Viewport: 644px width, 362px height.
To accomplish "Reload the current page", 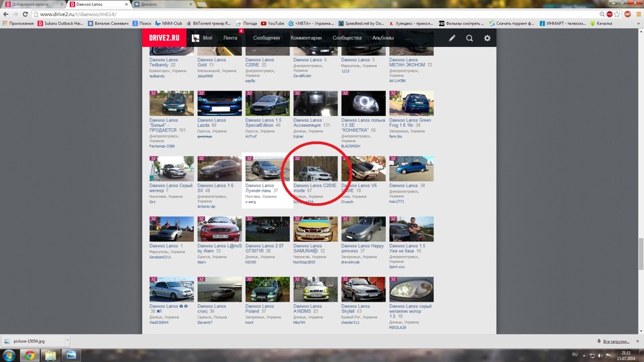I will (25, 14).
